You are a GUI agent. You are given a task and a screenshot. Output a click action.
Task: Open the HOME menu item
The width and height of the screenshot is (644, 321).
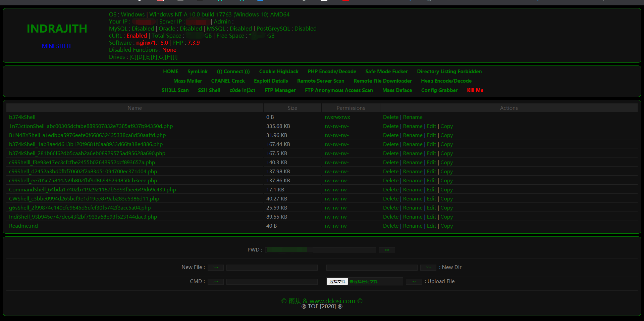[x=170, y=72]
